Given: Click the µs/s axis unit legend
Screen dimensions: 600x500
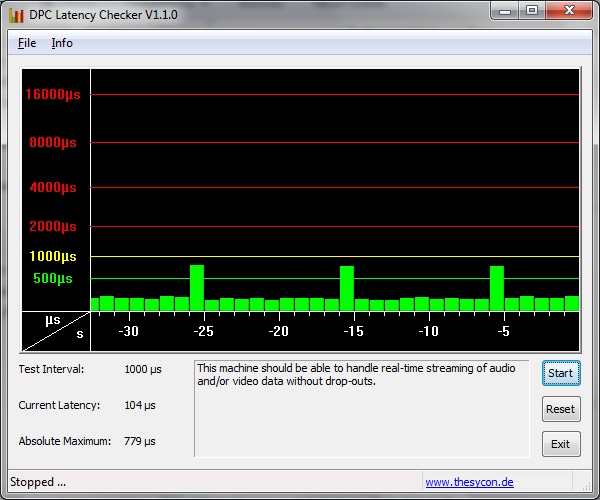Looking at the screenshot, I should click(x=56, y=331).
